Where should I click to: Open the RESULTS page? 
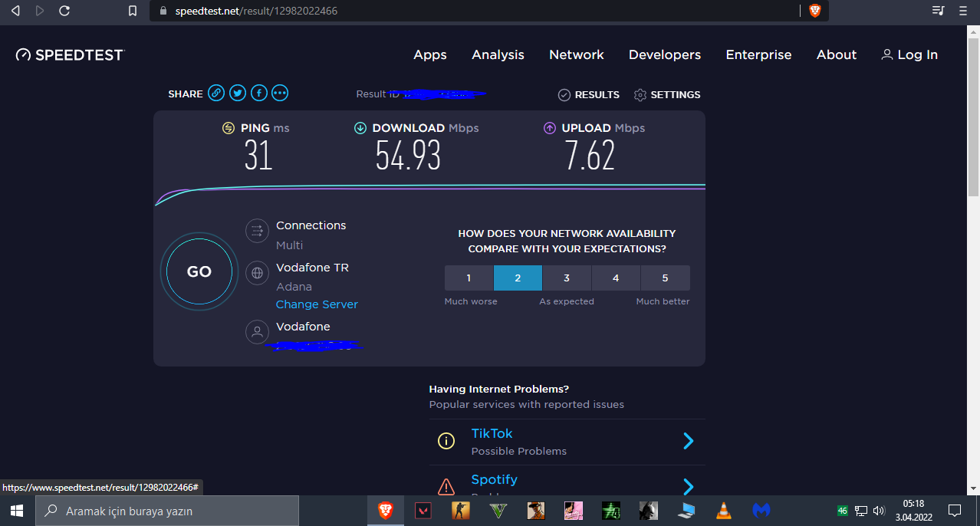588,94
